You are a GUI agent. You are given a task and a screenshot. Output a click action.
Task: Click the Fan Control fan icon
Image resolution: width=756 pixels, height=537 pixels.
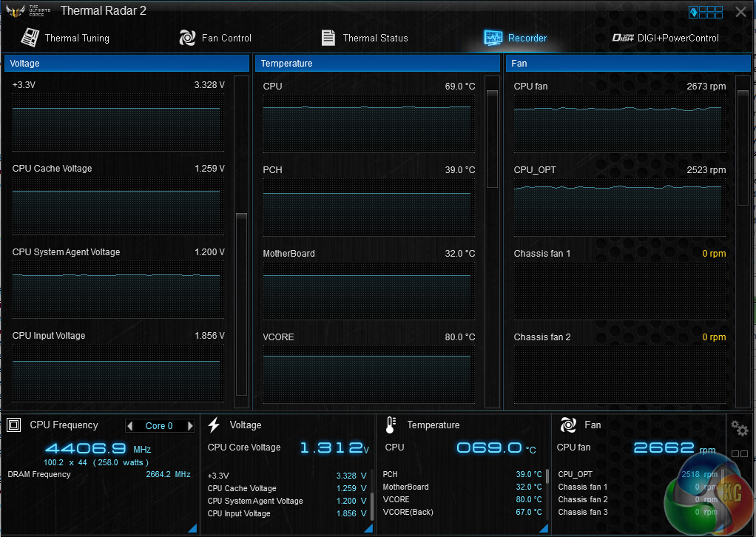click(x=187, y=38)
